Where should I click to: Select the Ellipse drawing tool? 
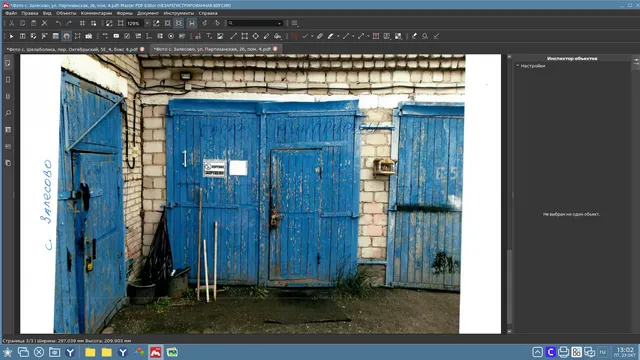(256, 36)
